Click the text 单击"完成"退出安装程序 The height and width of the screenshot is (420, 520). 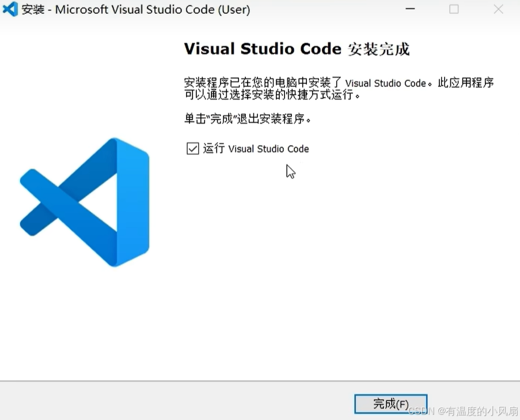pyautogui.click(x=248, y=119)
